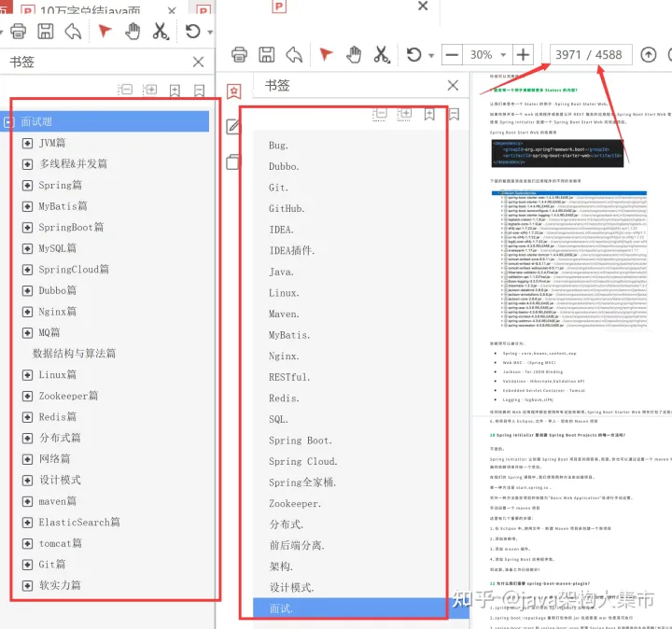Select the IDEA插件. bookmark in the right panel
Screen dimensions: 672x629
(292, 251)
